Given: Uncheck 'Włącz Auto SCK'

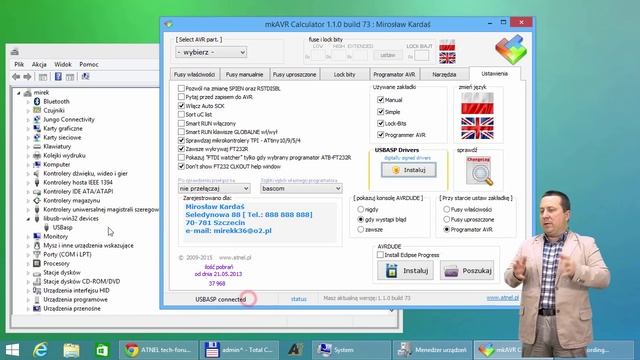Looking at the screenshot, I should [181, 106].
